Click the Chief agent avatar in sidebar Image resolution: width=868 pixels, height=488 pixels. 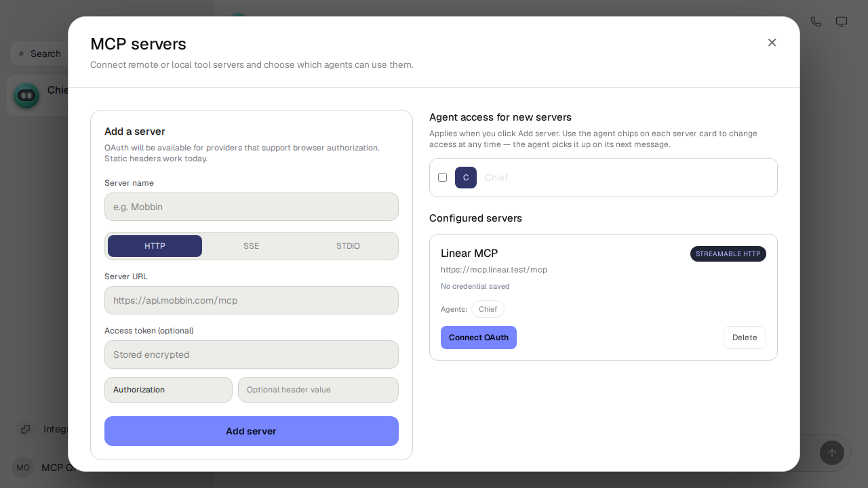(26, 96)
